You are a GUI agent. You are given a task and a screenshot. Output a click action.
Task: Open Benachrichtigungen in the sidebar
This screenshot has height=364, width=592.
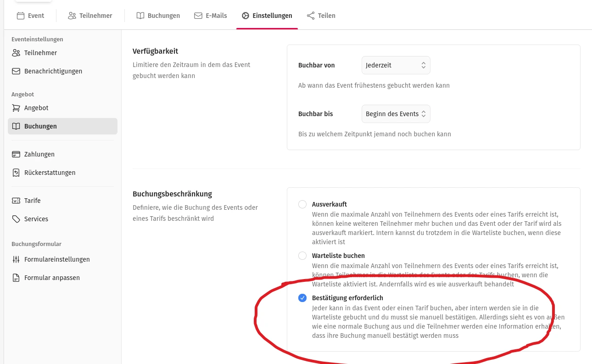(x=53, y=71)
